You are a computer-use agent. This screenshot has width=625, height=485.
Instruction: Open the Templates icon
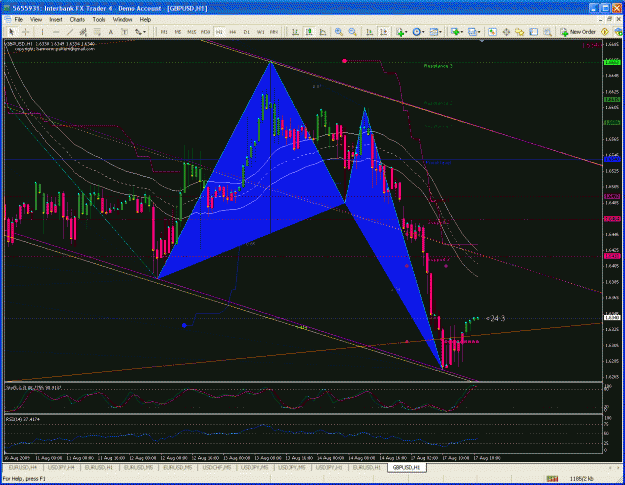[433, 32]
